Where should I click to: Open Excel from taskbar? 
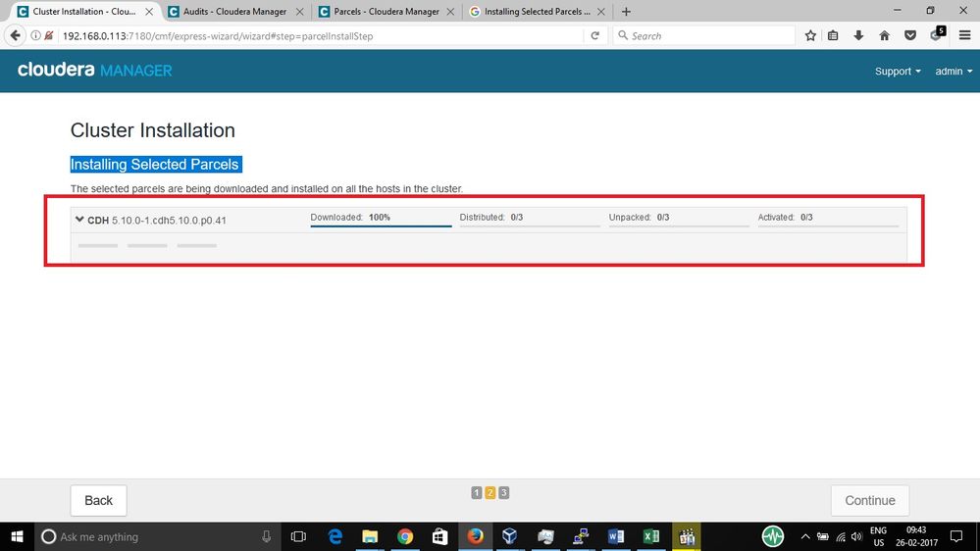coord(650,536)
